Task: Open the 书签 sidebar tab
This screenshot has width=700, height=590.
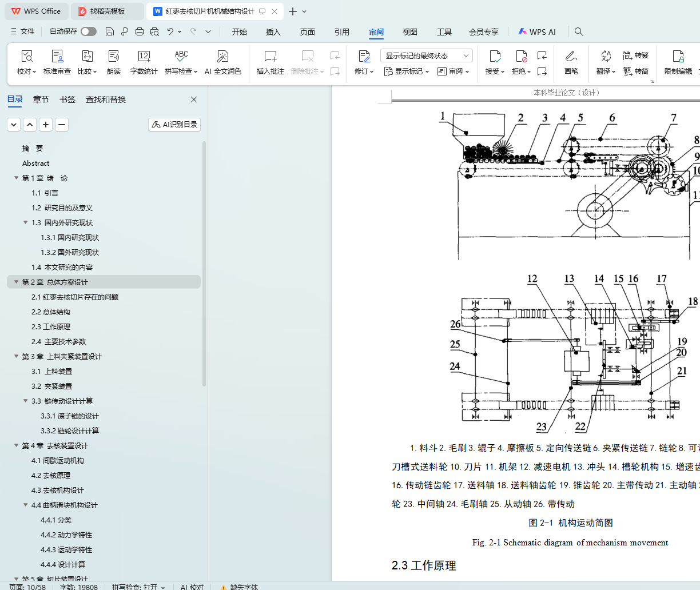Action: point(67,99)
